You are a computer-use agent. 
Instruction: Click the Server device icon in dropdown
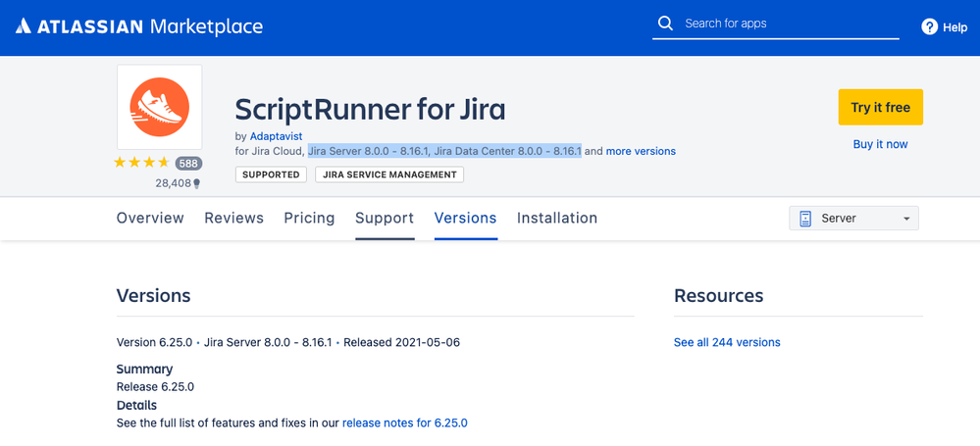(805, 219)
